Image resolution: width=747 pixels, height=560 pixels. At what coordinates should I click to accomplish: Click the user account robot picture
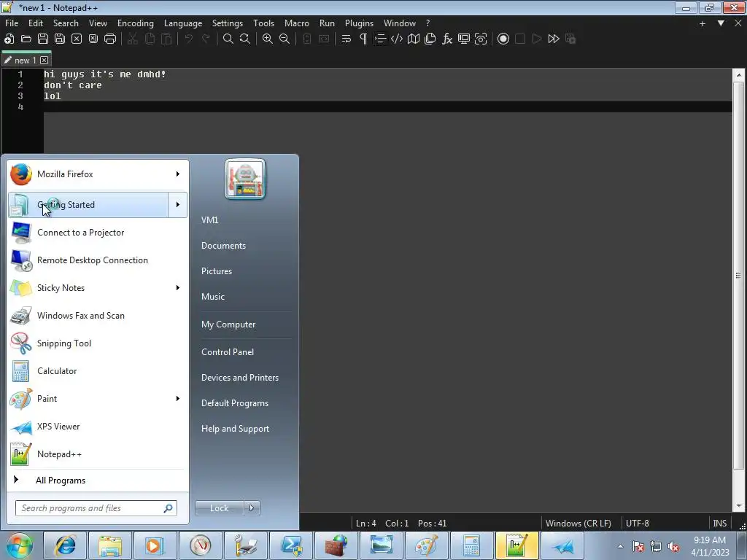(x=245, y=179)
